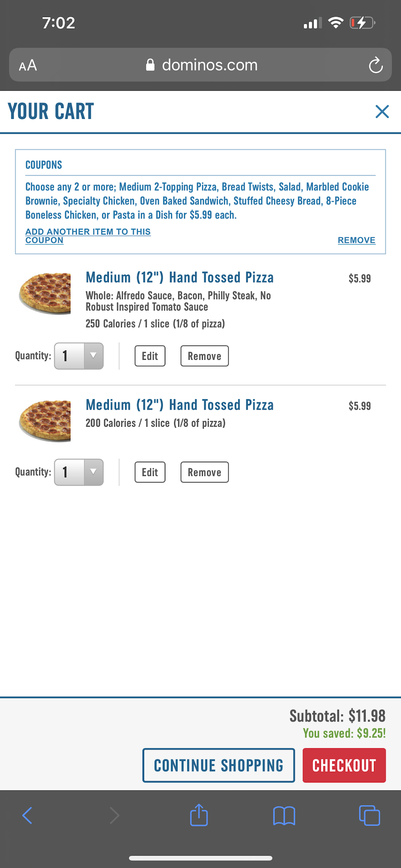The width and height of the screenshot is (401, 868).
Task: Tap the Safari forward arrow
Action: pyautogui.click(x=114, y=816)
